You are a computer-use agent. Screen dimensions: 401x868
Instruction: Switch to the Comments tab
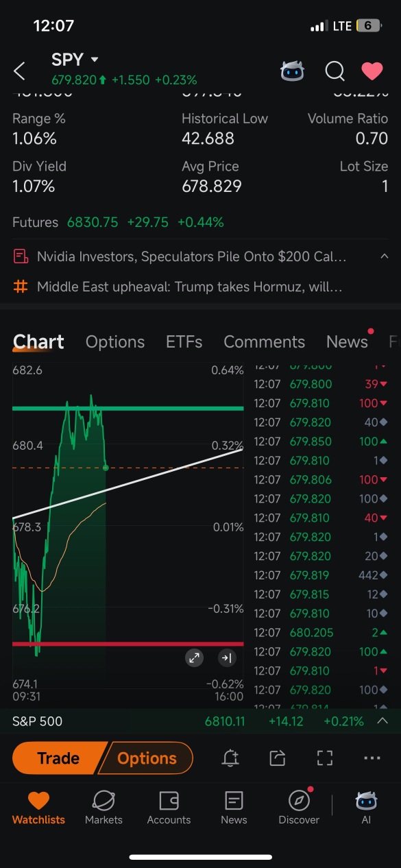[264, 341]
